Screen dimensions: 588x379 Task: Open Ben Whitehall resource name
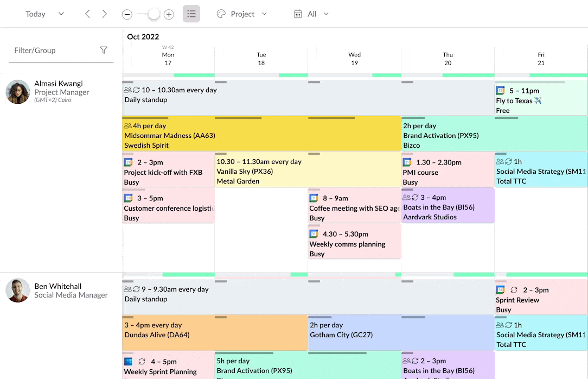pos(57,286)
